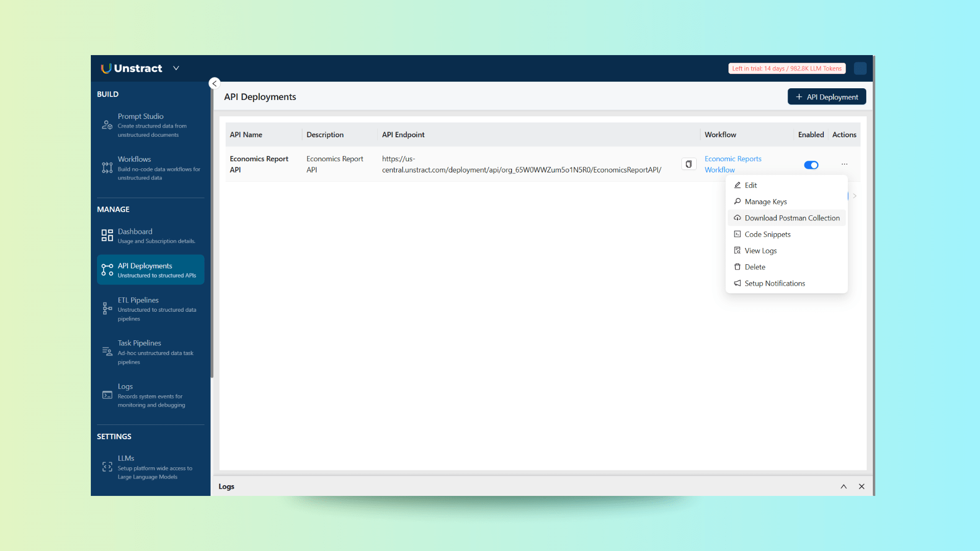Click the Workflows icon in the sidebar
The image size is (980, 551).
107,167
